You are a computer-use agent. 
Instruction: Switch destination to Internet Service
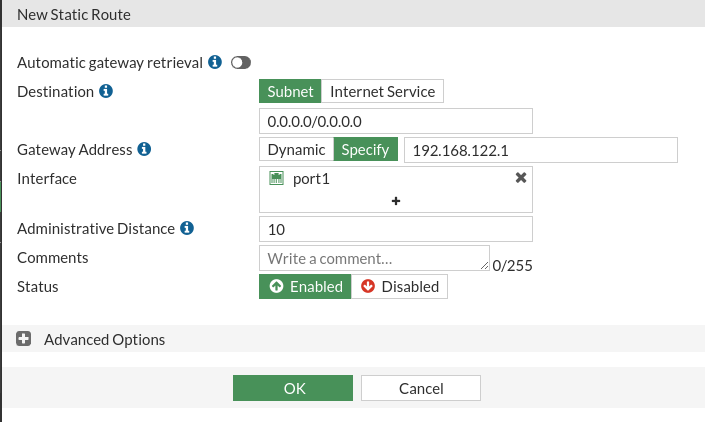pyautogui.click(x=382, y=91)
